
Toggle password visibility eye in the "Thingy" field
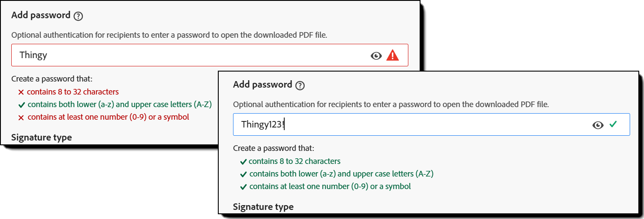point(376,56)
